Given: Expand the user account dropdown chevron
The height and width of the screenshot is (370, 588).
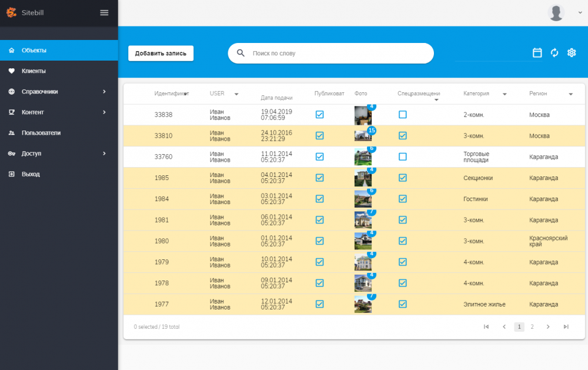Looking at the screenshot, I should 580,12.
